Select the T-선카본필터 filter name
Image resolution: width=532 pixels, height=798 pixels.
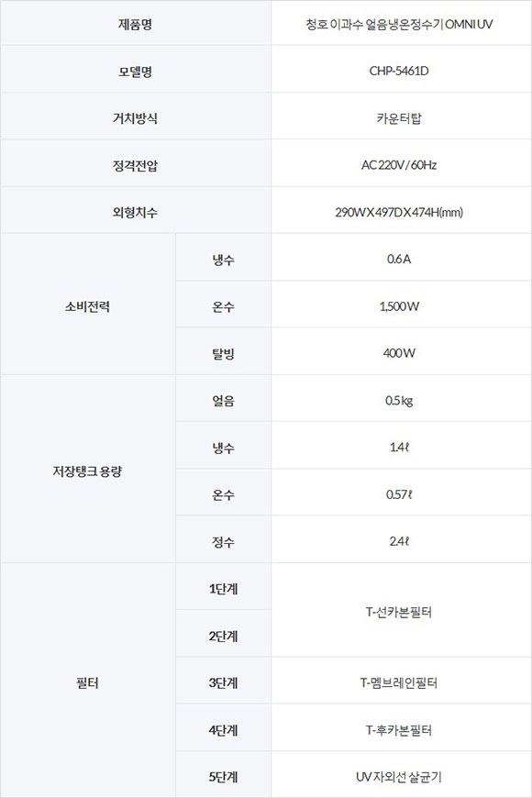399,612
